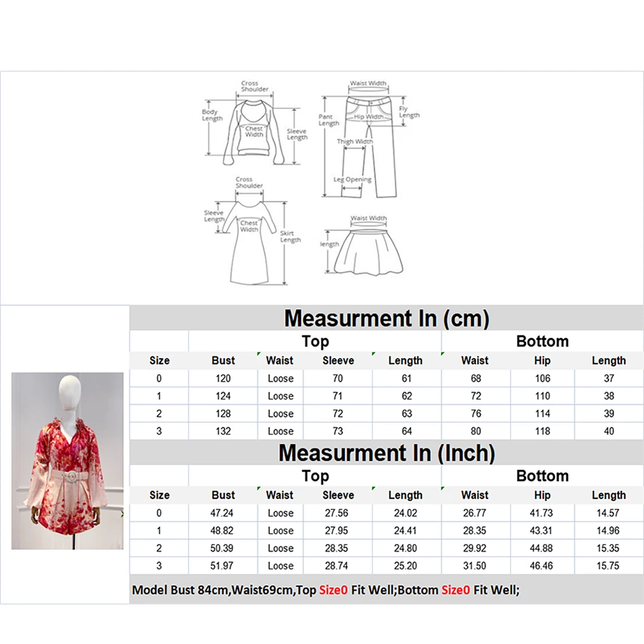644x644 pixels.
Task: Click bust value 124 for size 1
Action: coord(223,396)
